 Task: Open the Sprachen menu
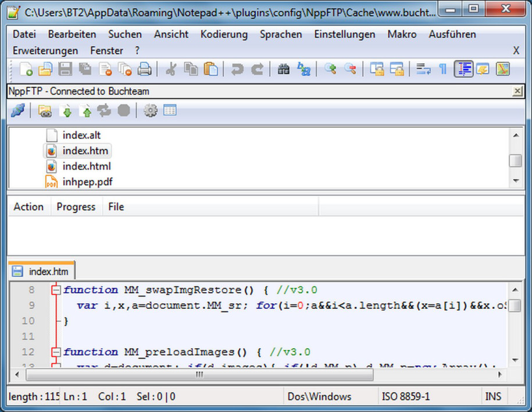281,34
